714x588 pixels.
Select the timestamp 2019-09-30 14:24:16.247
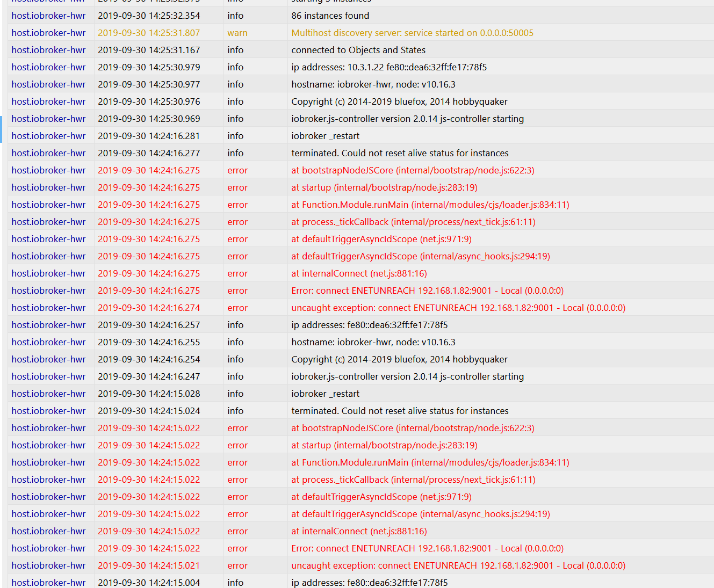(x=149, y=376)
